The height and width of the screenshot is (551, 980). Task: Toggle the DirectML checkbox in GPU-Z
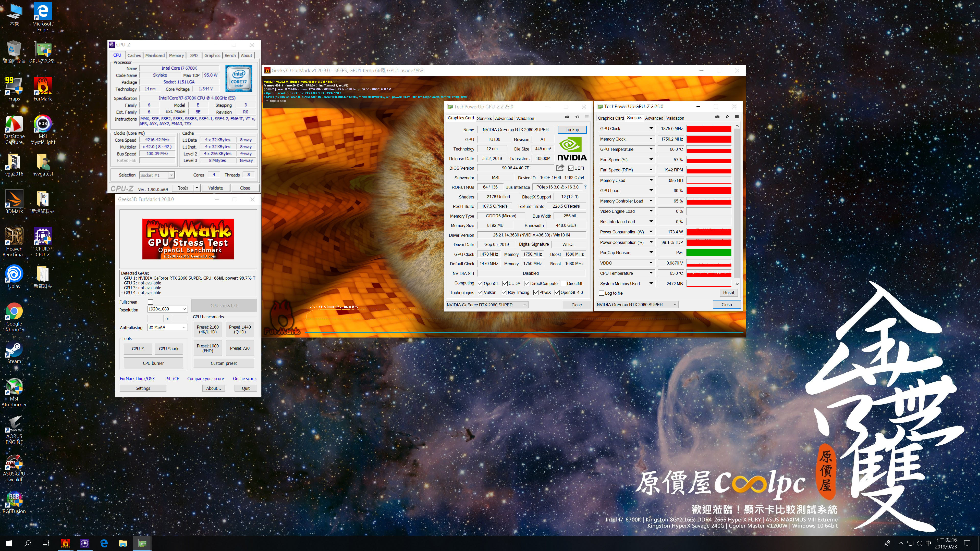563,283
